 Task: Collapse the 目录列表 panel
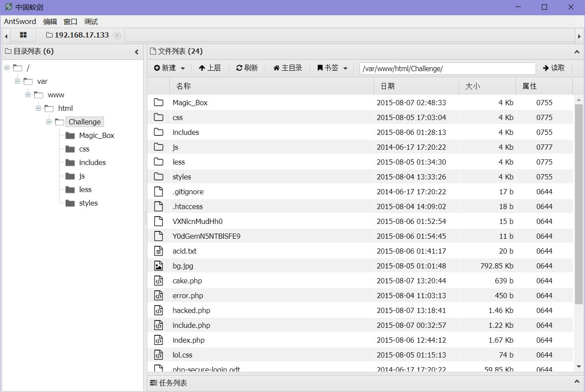pos(137,52)
